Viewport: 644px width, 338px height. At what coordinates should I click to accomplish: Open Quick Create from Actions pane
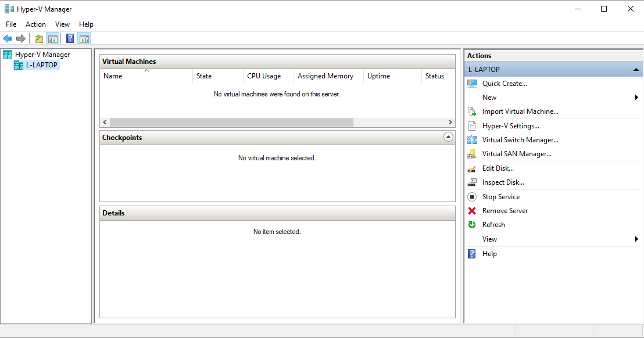coord(505,84)
